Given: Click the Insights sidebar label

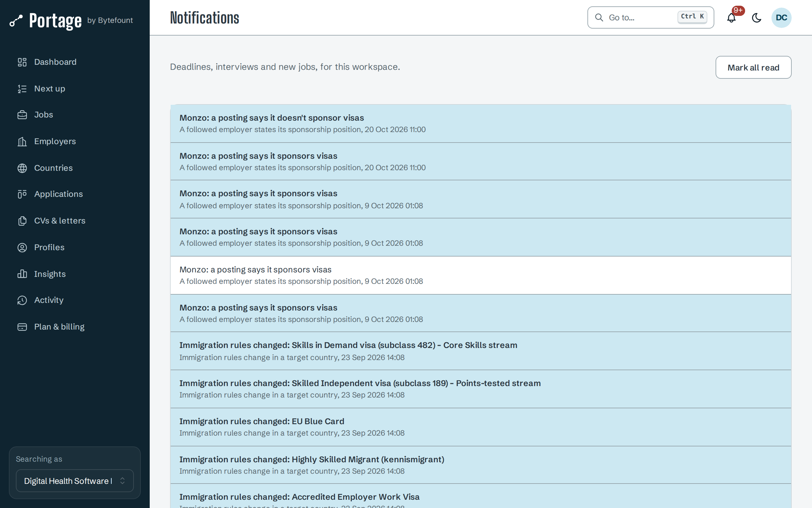Looking at the screenshot, I should tap(50, 274).
